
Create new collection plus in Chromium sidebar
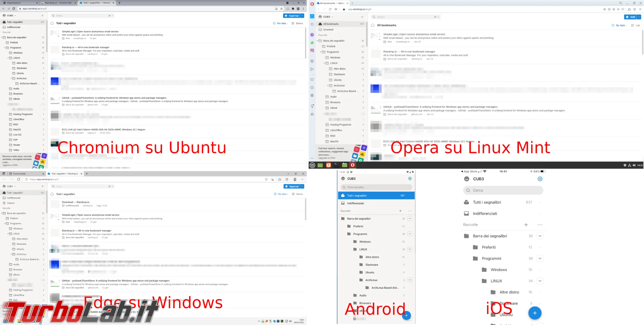coord(42,15)
